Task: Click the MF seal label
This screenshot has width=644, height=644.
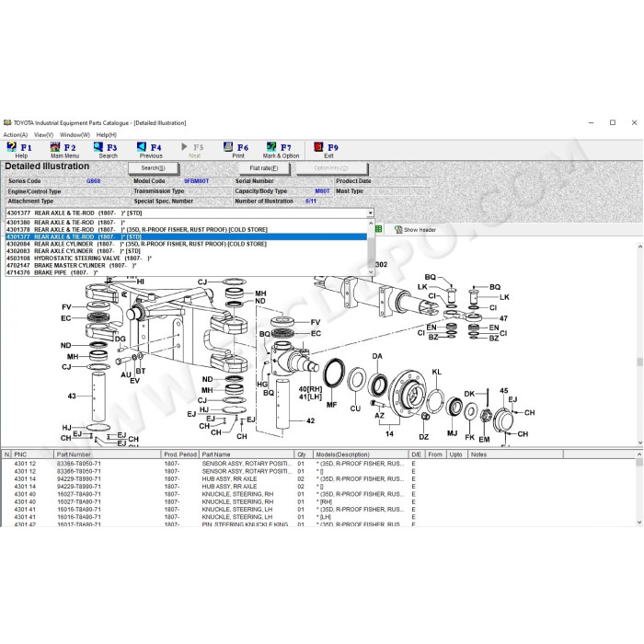Action: coord(331,405)
